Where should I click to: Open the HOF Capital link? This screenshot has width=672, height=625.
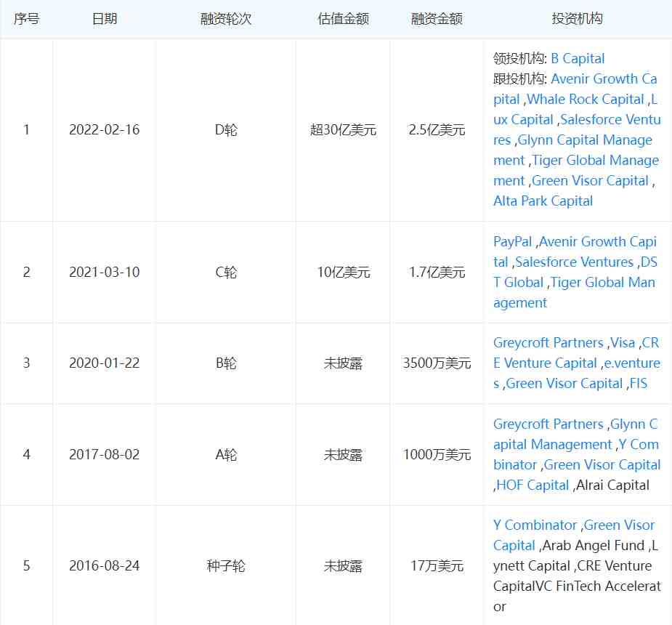(533, 485)
